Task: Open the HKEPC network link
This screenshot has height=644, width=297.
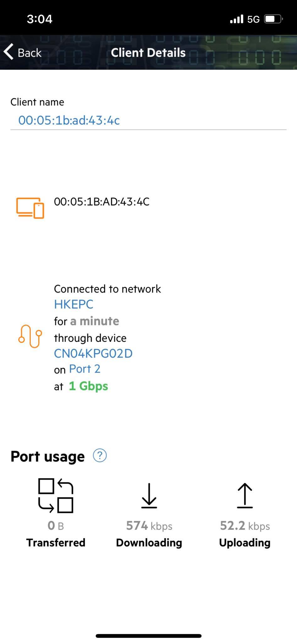Action: point(74,304)
